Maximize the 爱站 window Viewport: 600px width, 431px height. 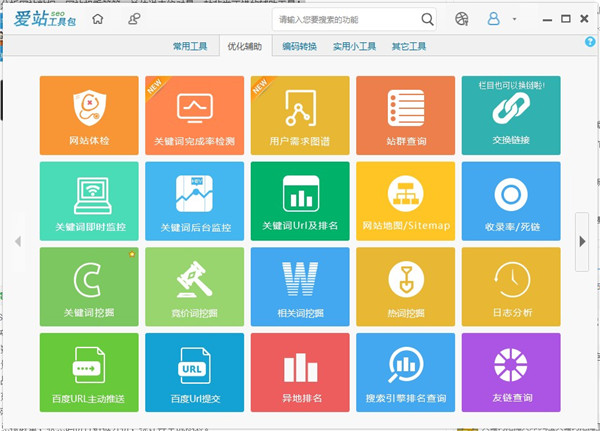(566, 18)
